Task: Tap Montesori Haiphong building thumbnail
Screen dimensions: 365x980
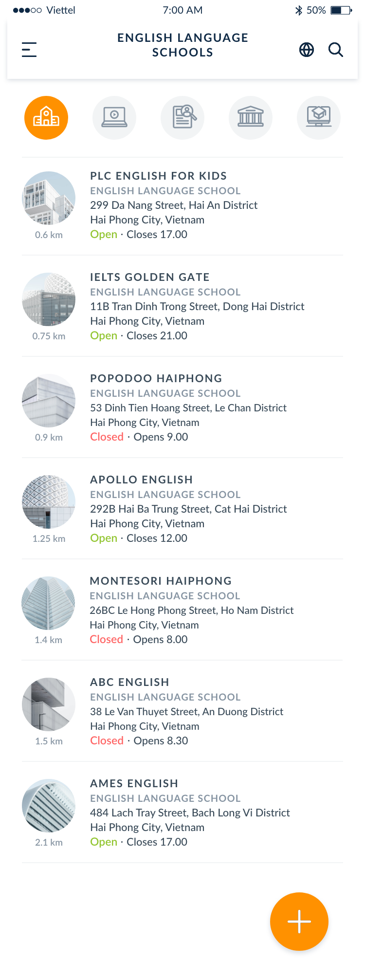Action: pos(49,603)
